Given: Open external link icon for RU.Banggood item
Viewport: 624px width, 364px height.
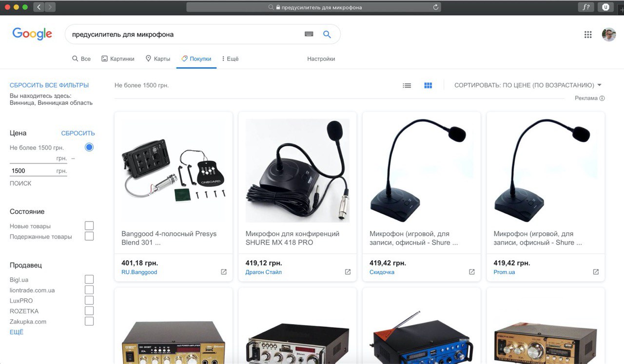Looking at the screenshot, I should pos(224,272).
